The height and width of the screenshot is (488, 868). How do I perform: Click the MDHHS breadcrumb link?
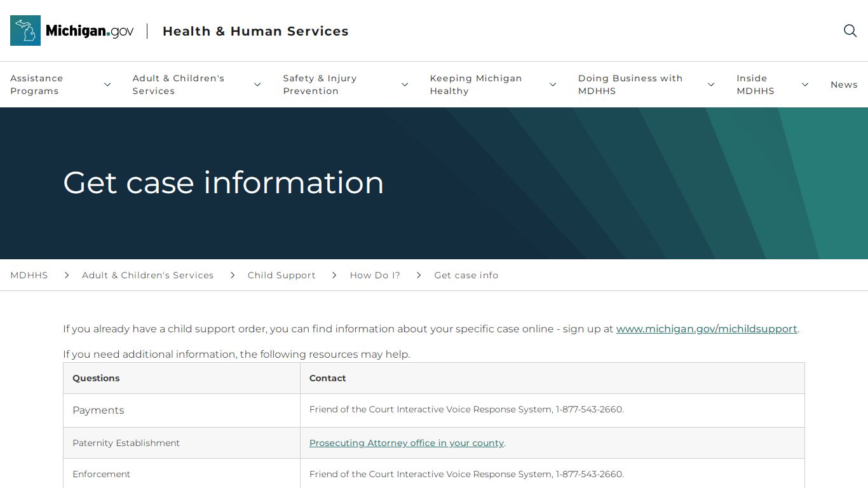click(x=29, y=275)
